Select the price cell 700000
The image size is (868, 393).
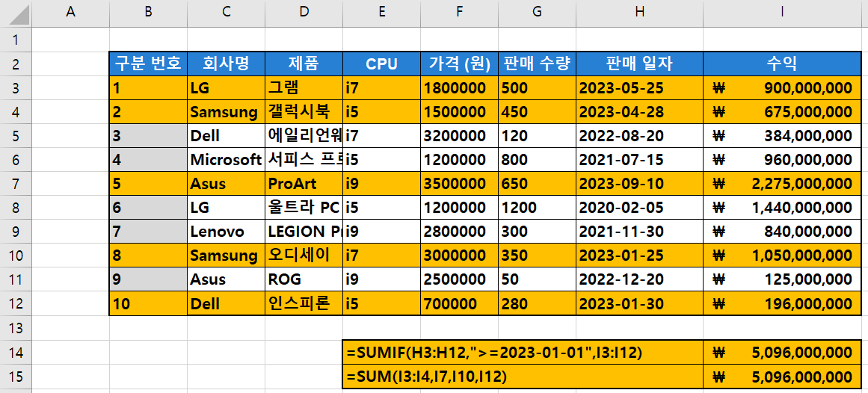coord(460,303)
